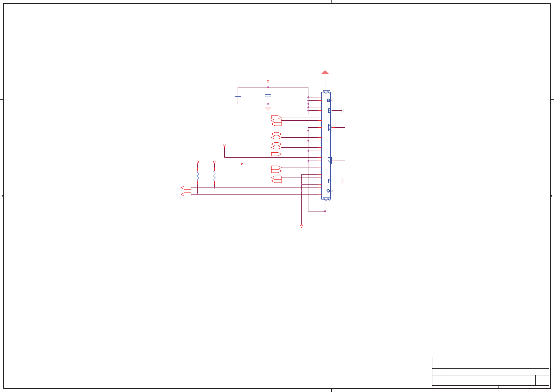The width and height of the screenshot is (554, 392).
Task: Select the lower mounting hole in connector
Action: (x=328, y=191)
